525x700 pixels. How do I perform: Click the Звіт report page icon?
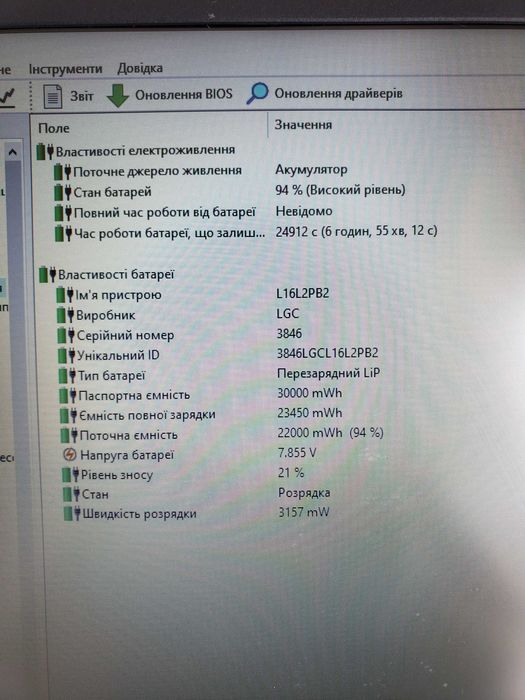point(53,96)
